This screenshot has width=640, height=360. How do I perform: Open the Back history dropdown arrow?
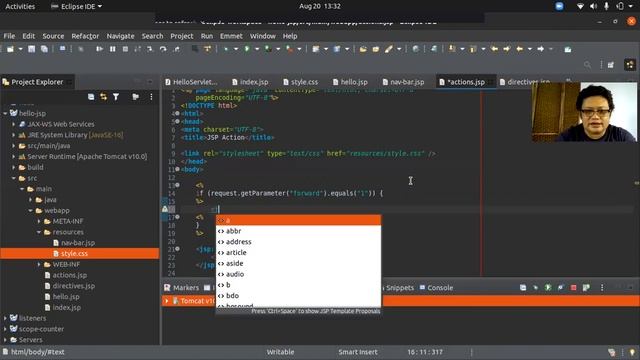(x=530, y=49)
